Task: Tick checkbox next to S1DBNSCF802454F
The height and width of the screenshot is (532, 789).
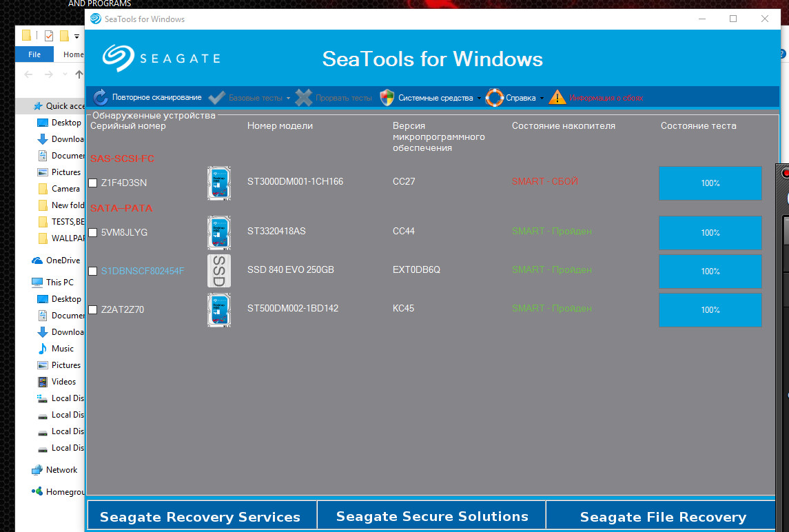Action: 92,272
